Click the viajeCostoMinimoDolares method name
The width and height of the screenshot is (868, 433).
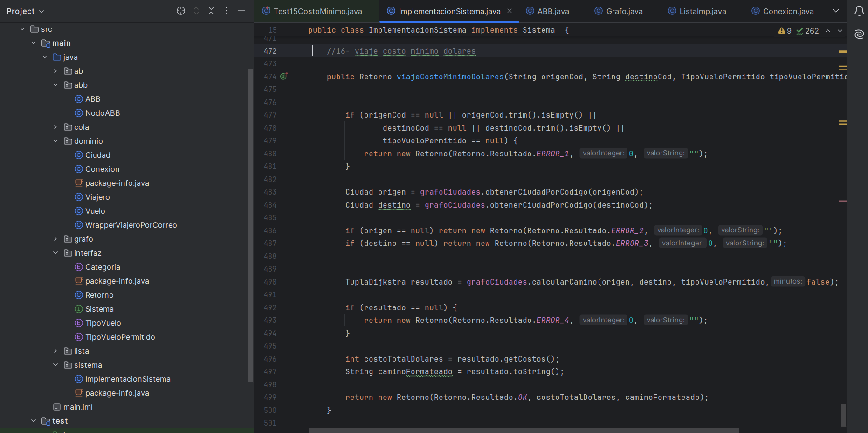(x=450, y=77)
